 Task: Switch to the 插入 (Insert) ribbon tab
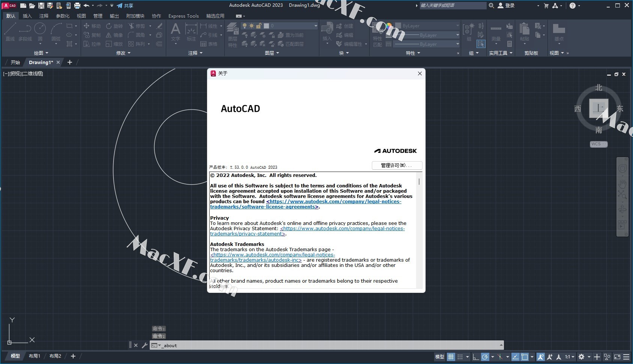coord(27,16)
